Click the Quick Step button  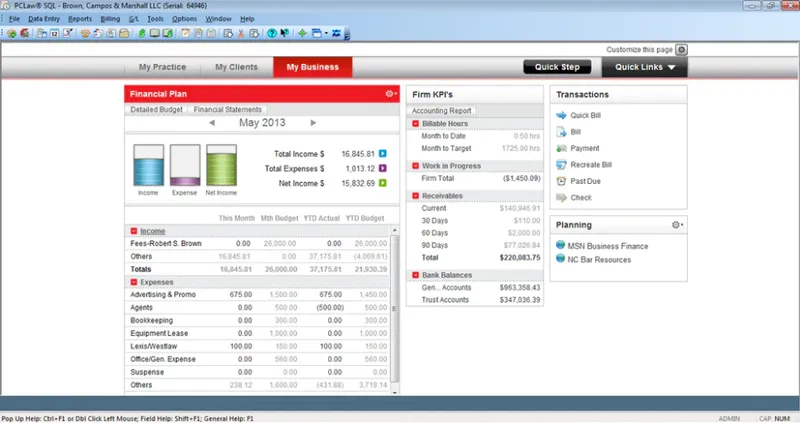[557, 67]
